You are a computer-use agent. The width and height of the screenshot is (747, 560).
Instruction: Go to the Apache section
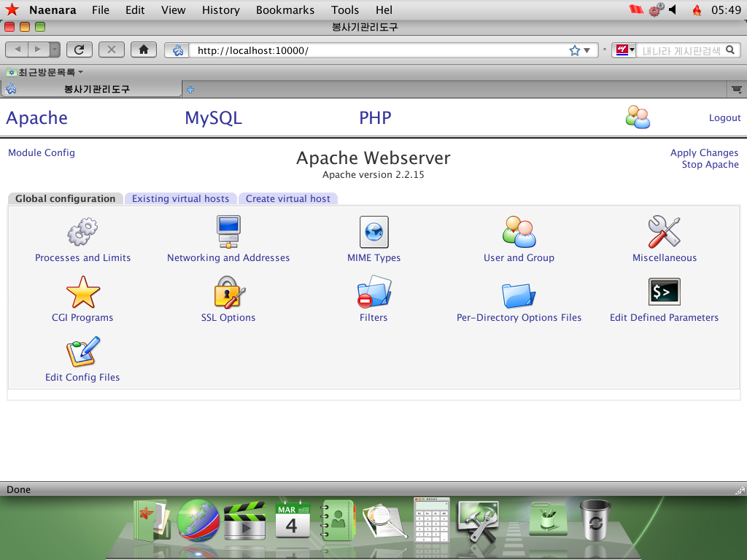click(36, 118)
